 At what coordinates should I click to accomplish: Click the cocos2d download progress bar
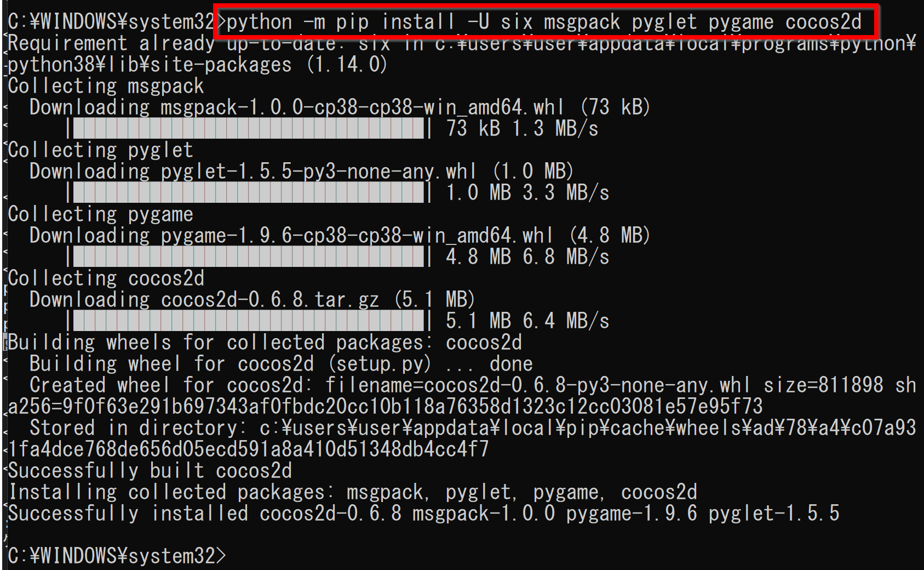[249, 321]
